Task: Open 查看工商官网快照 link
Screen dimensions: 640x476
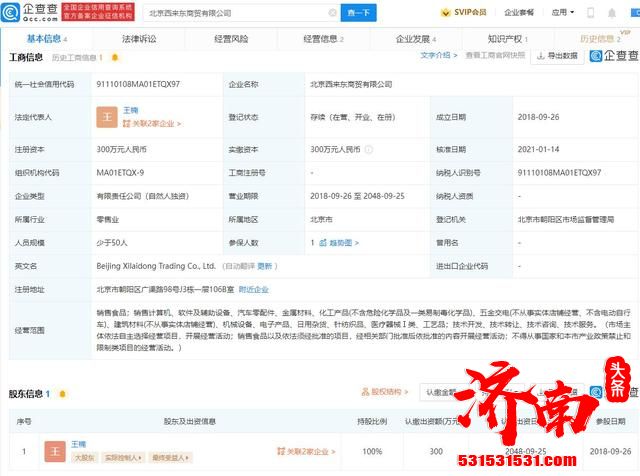Action: click(495, 55)
